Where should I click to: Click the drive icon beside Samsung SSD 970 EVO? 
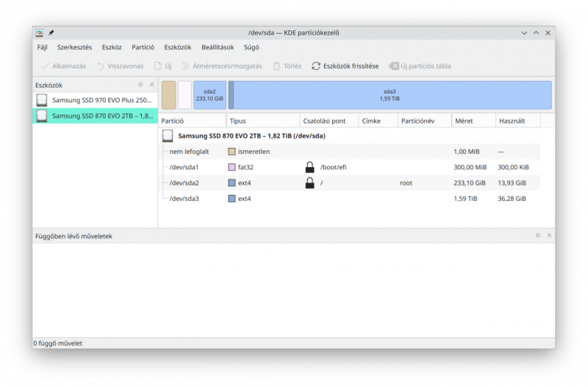(42, 100)
